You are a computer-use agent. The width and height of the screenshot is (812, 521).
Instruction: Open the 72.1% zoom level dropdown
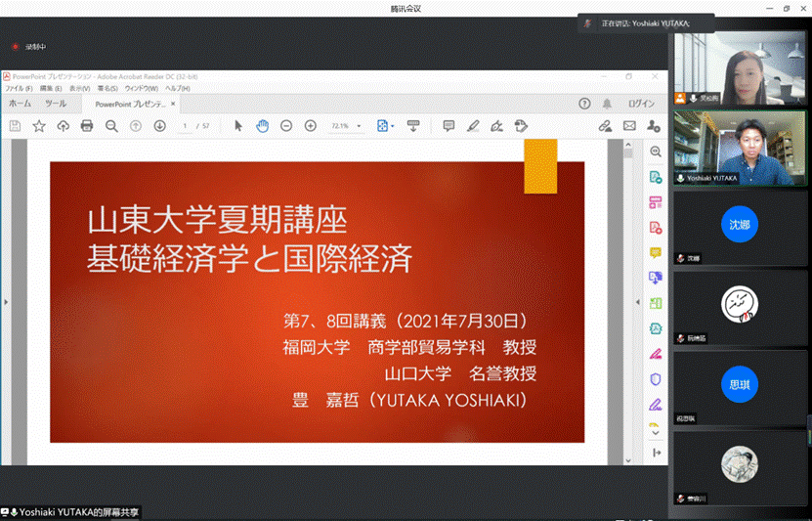pos(346,126)
